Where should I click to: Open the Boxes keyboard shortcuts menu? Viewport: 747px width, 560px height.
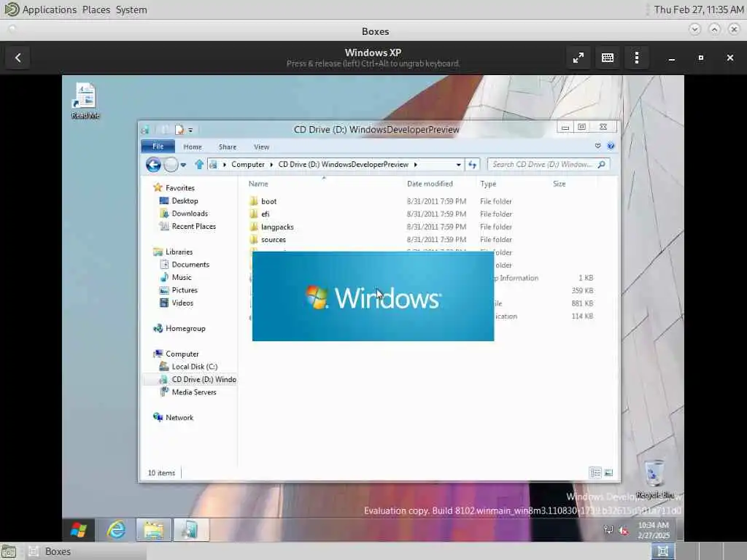click(x=608, y=58)
